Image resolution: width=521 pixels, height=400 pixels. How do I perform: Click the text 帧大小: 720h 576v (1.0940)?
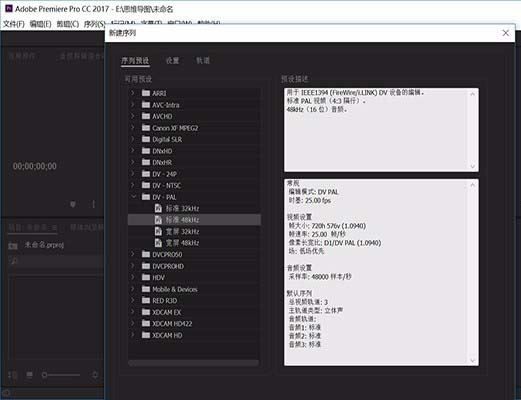[327, 226]
